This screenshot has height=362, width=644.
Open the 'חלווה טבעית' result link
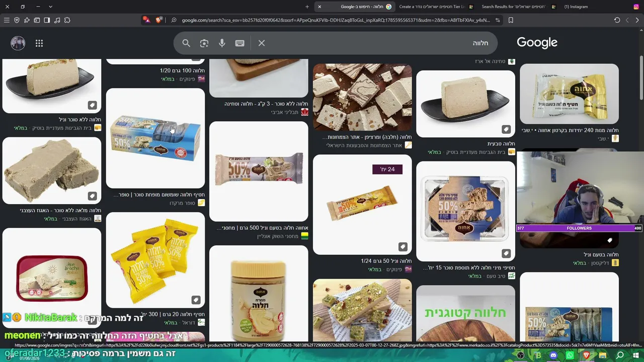click(x=501, y=143)
